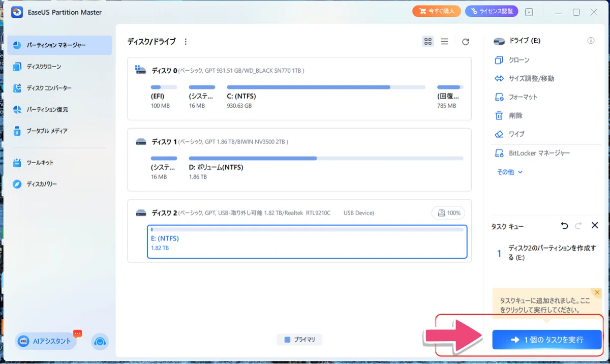The width and height of the screenshot is (610, 364).
Task: Click the サイズ調整/移動 action
Action: coord(525,79)
